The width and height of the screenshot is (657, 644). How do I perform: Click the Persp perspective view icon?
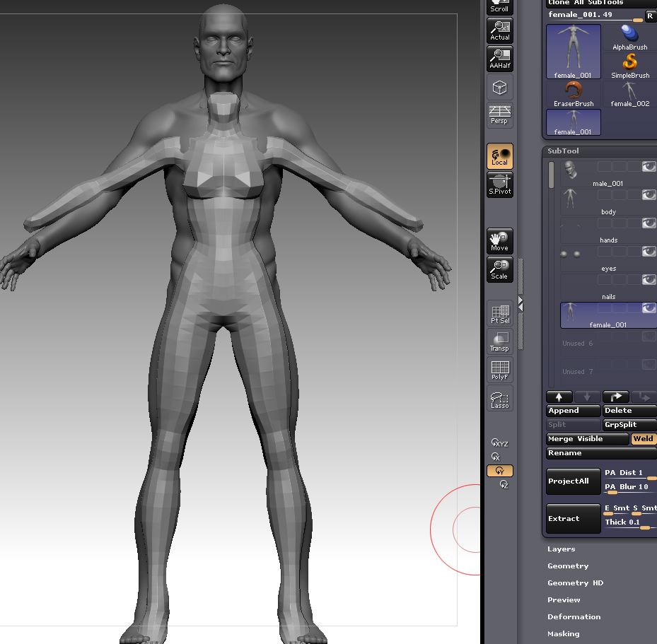pos(499,115)
